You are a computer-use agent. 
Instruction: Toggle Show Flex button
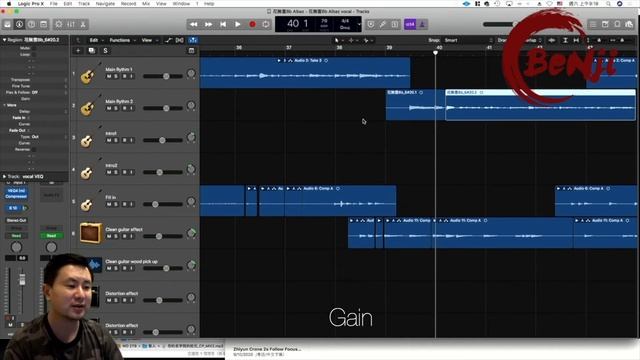180,40
